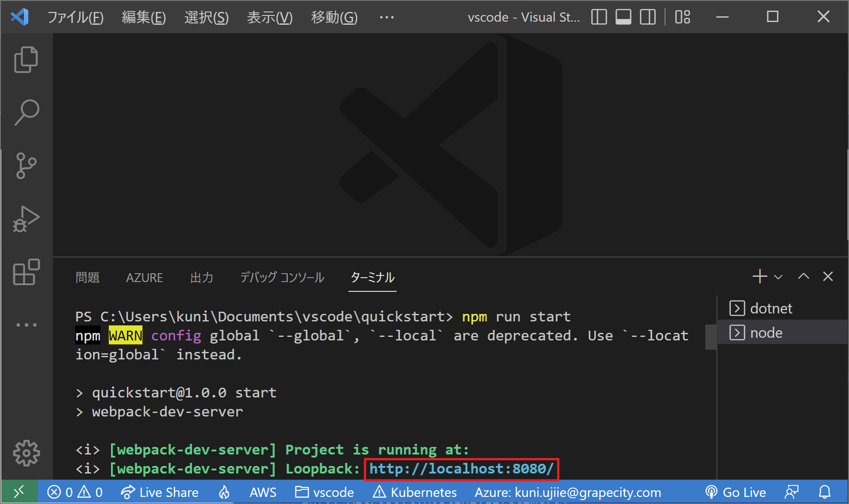This screenshot has height=504, width=849.
Task: Start Go Live server
Action: [735, 492]
